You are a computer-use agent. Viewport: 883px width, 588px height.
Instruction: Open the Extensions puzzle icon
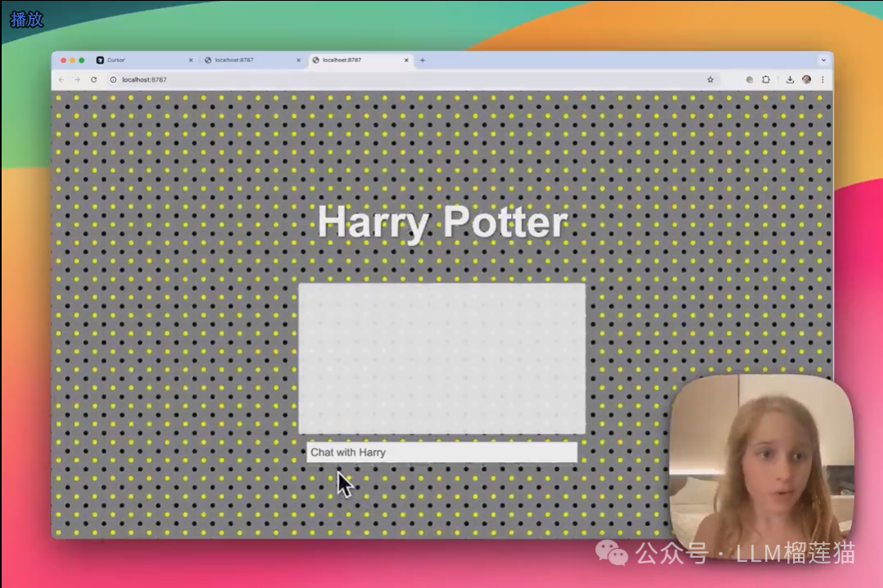pos(766,80)
